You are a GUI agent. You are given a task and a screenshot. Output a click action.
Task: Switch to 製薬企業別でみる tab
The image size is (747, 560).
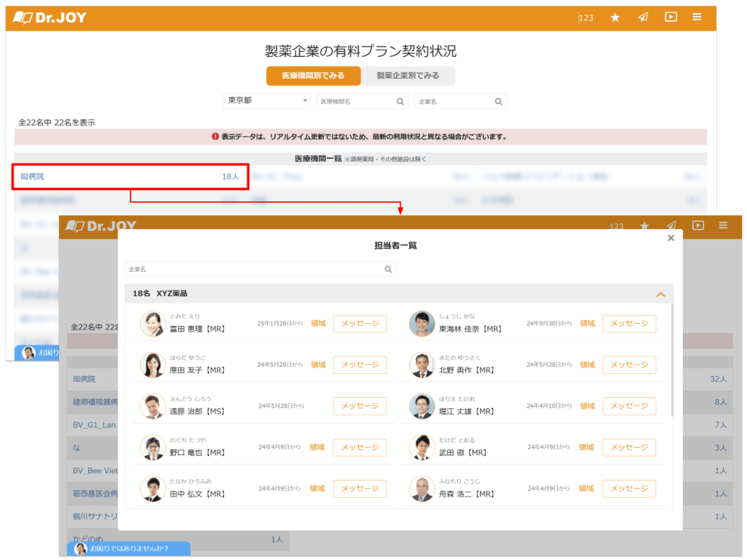[x=408, y=76]
